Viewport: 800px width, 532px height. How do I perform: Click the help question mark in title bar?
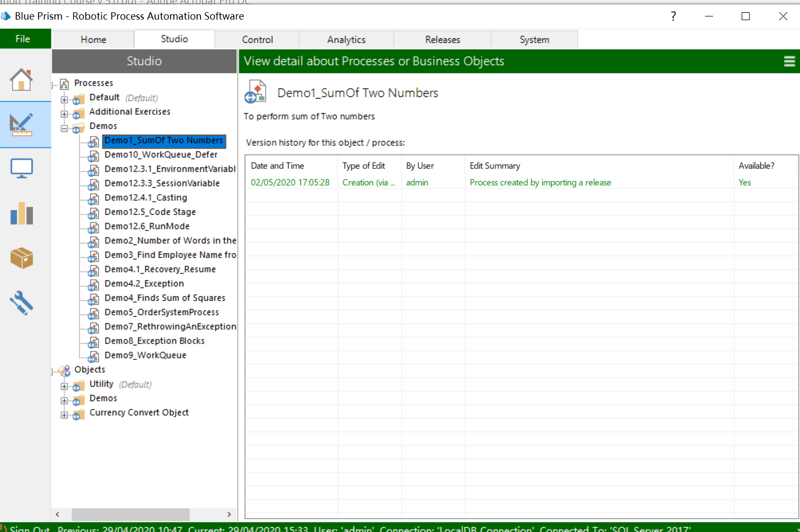click(673, 16)
